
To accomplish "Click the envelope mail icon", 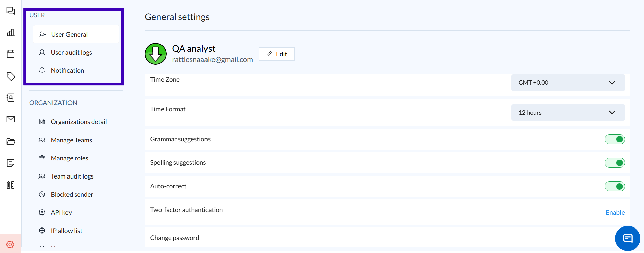I will 11,119.
